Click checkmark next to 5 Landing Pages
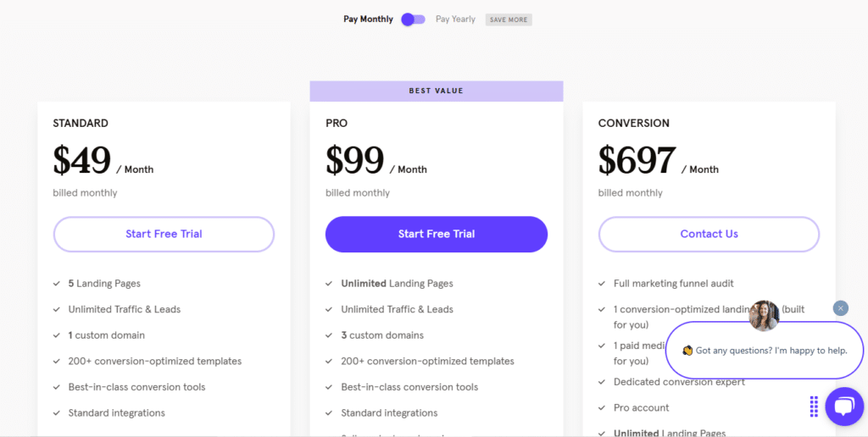 (x=57, y=284)
